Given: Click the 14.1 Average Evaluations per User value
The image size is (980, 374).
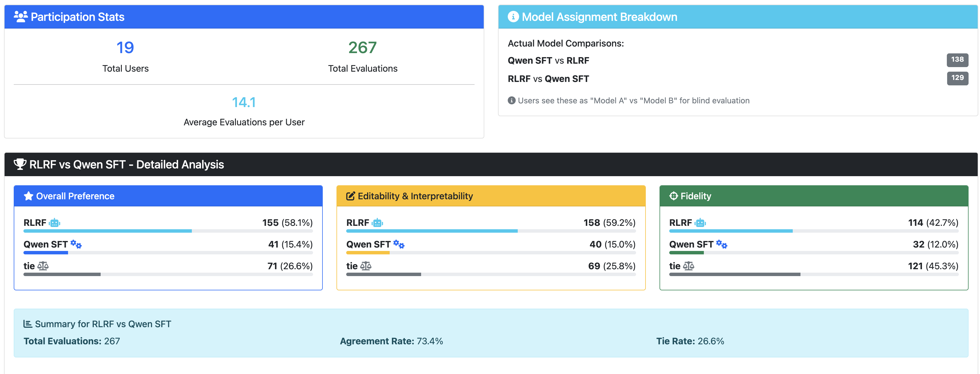Looking at the screenshot, I should (244, 102).
